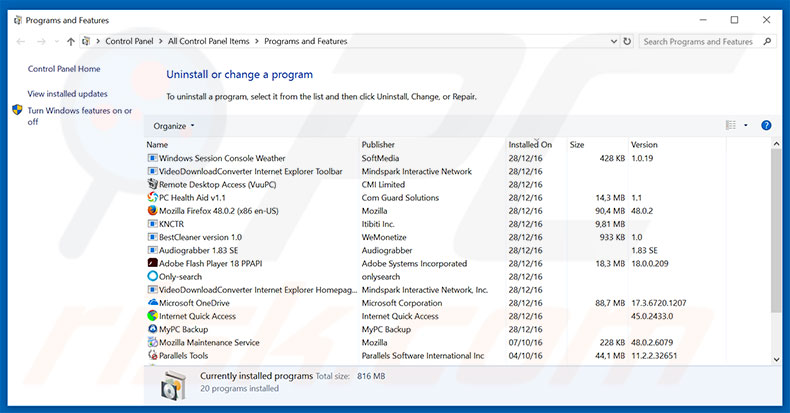Open the Organize dropdown menu

coord(173,126)
